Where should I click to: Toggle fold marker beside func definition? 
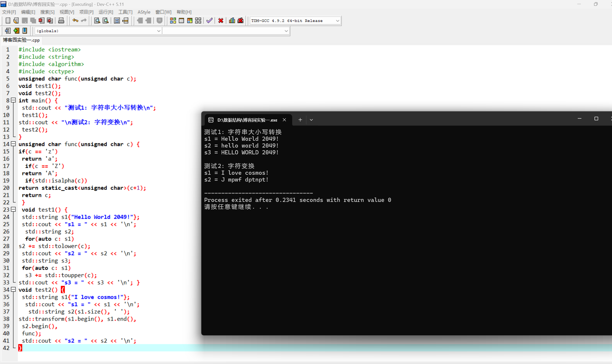pos(14,144)
